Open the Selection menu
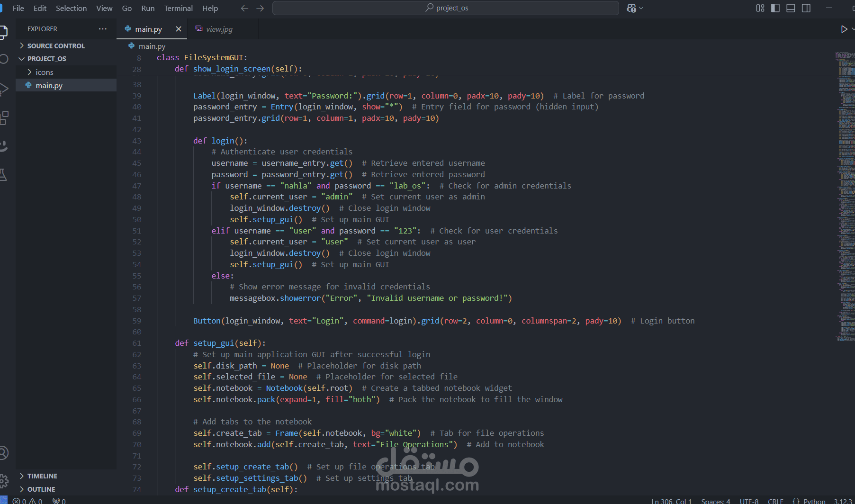Viewport: 855px width, 504px height. (71, 8)
